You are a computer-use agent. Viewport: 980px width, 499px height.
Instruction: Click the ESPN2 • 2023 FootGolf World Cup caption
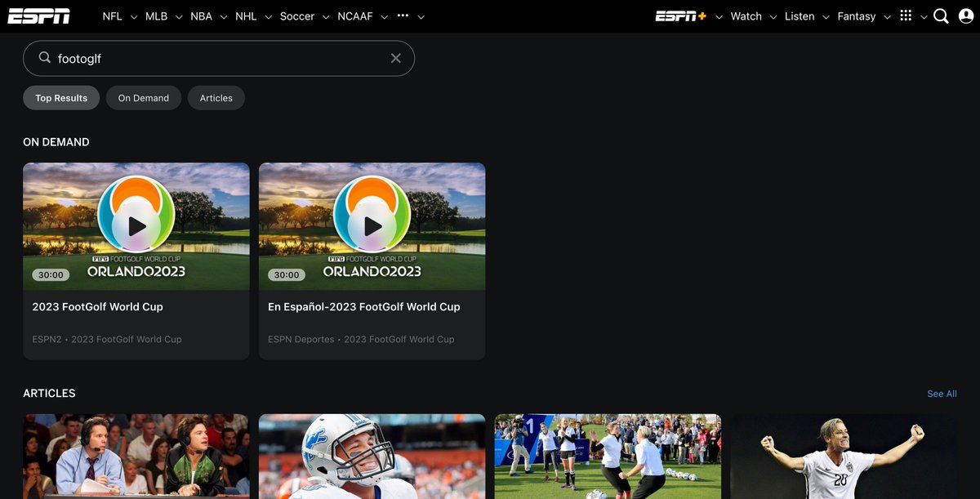(107, 339)
